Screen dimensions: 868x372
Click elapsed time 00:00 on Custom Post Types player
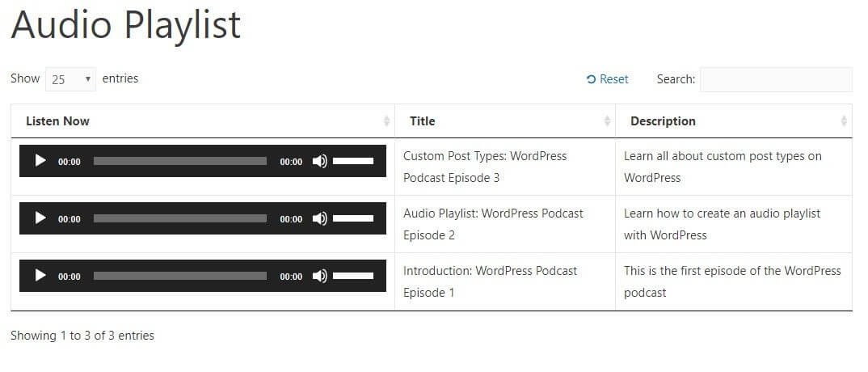(x=70, y=162)
